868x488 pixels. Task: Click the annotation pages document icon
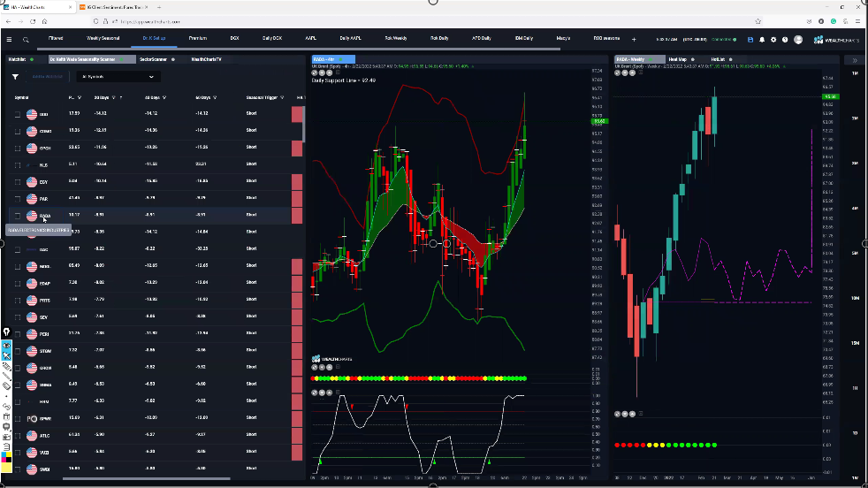point(7,446)
